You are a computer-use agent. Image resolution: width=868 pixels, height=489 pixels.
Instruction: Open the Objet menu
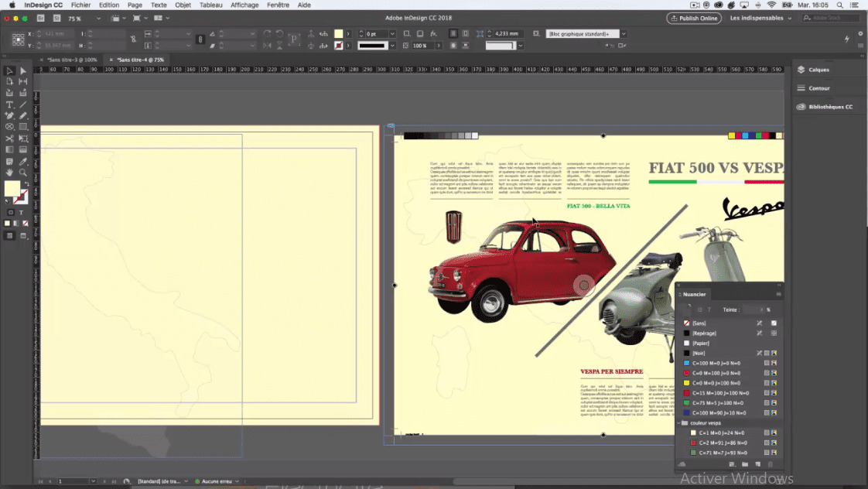tap(183, 5)
